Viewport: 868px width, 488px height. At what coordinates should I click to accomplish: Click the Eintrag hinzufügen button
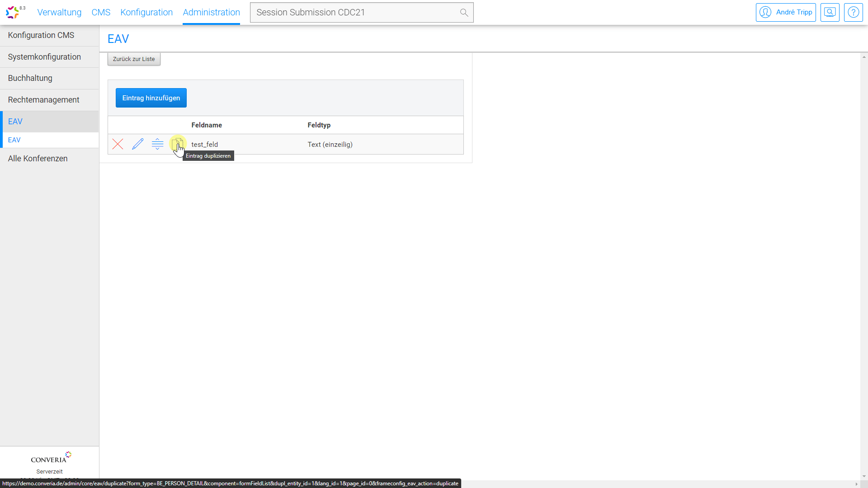pyautogui.click(x=151, y=98)
